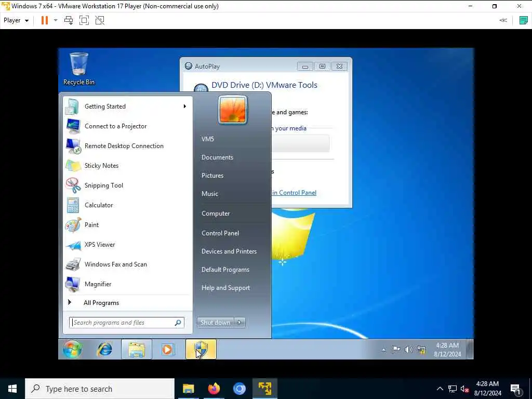This screenshot has height=399, width=532.
Task: Open Control Panel from Start menu
Action: coord(220,233)
